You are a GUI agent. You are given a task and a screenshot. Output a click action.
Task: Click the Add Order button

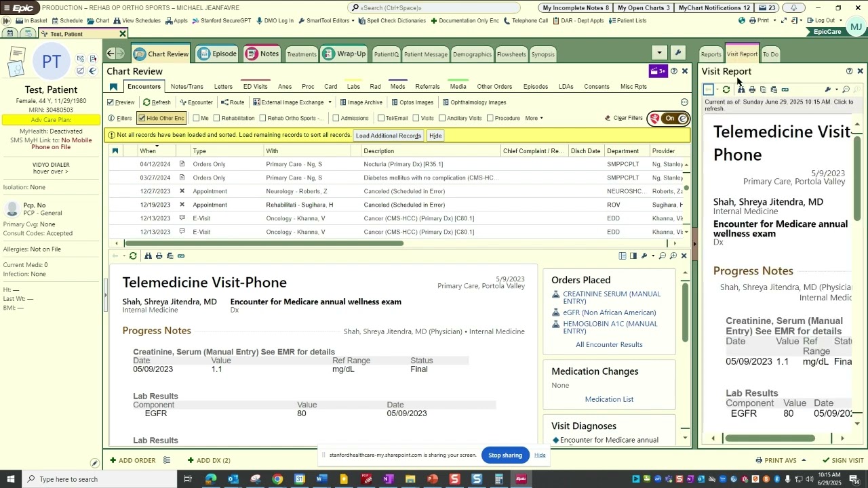(133, 461)
